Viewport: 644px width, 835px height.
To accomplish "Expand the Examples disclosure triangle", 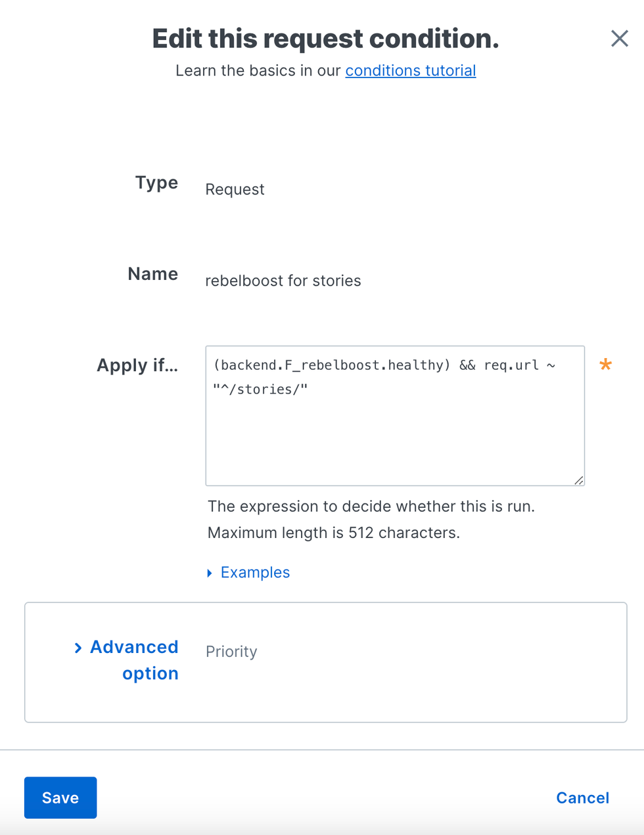I will pos(210,573).
